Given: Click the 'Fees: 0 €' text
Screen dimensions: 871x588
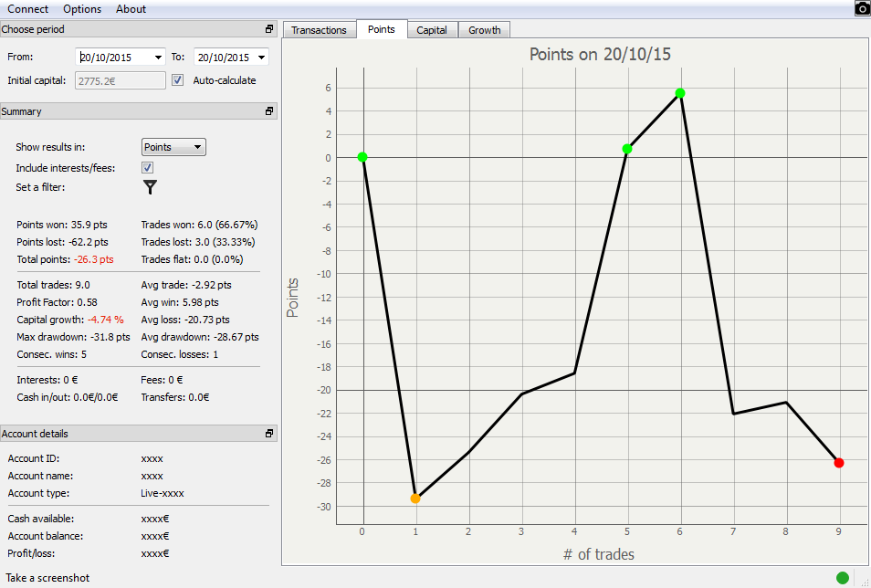Looking at the screenshot, I should (x=162, y=380).
